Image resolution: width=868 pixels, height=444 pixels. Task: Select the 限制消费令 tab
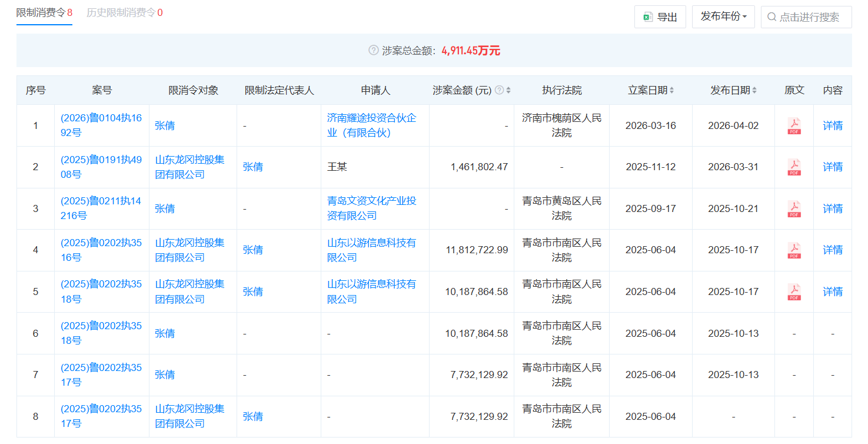44,12
